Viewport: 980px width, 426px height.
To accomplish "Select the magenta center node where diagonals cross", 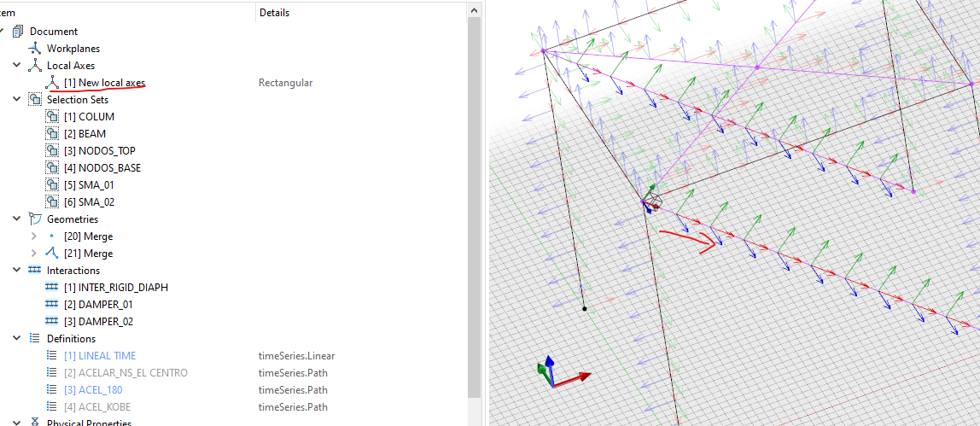I will click(757, 67).
